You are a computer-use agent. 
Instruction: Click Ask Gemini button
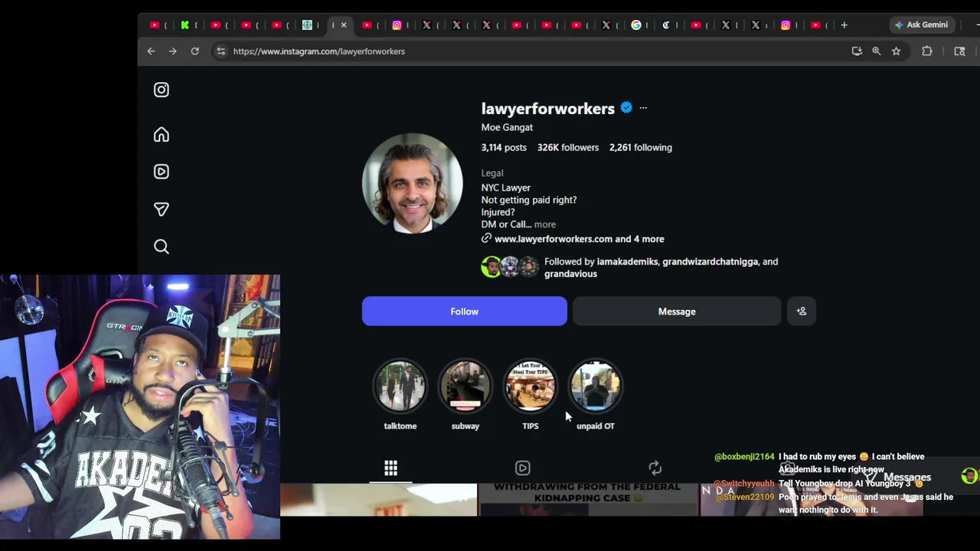click(x=922, y=25)
